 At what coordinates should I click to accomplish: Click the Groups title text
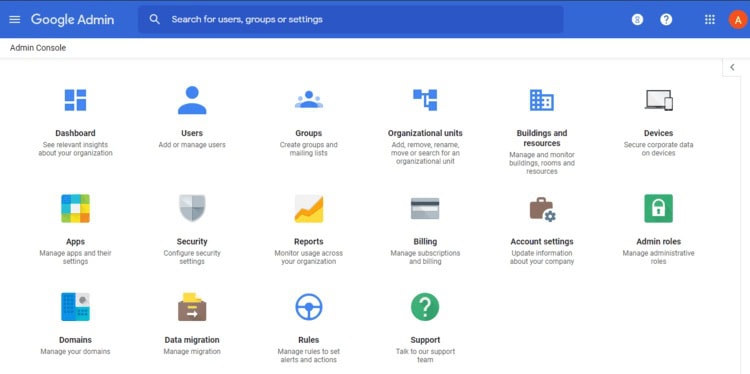(x=309, y=133)
